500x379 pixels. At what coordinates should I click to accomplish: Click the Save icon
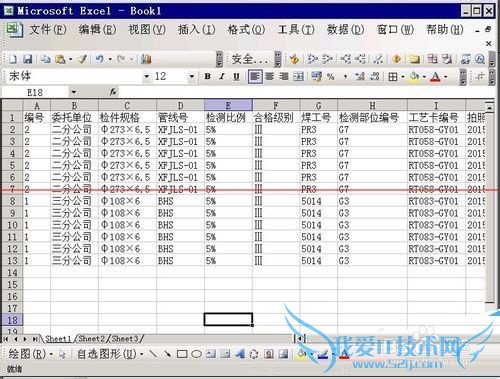[x=27, y=59]
